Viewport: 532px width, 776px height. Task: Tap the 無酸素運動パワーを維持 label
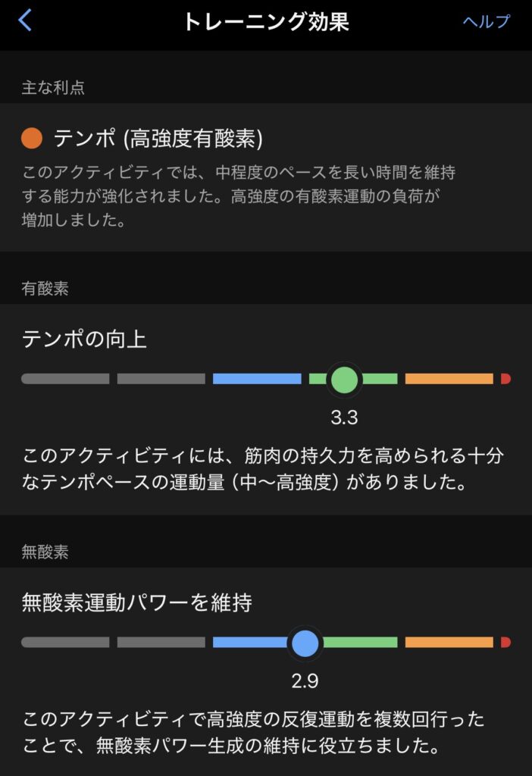[136, 602]
